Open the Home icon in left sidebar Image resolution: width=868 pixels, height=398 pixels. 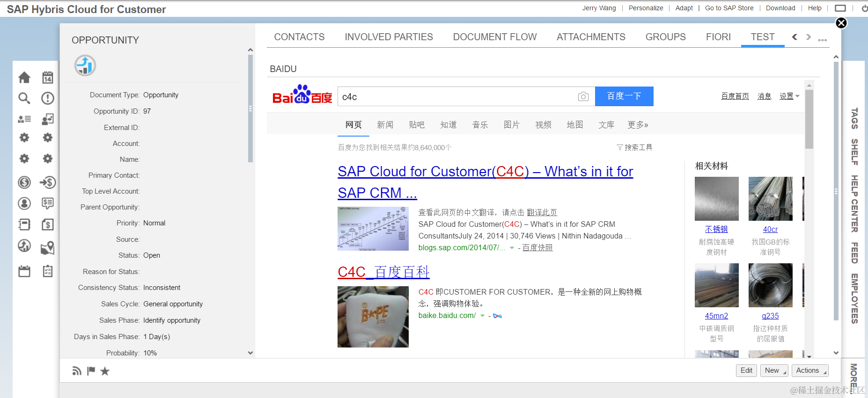tap(24, 77)
